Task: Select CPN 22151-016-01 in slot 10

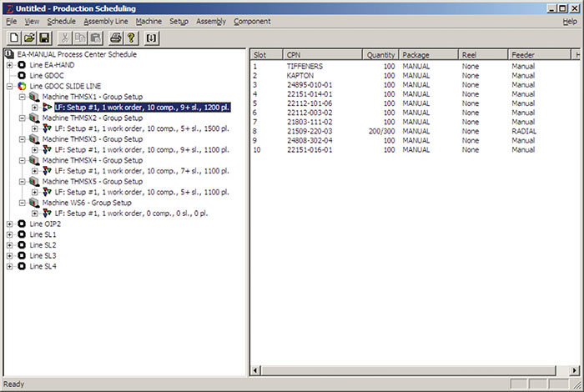Action: pyautogui.click(x=310, y=150)
